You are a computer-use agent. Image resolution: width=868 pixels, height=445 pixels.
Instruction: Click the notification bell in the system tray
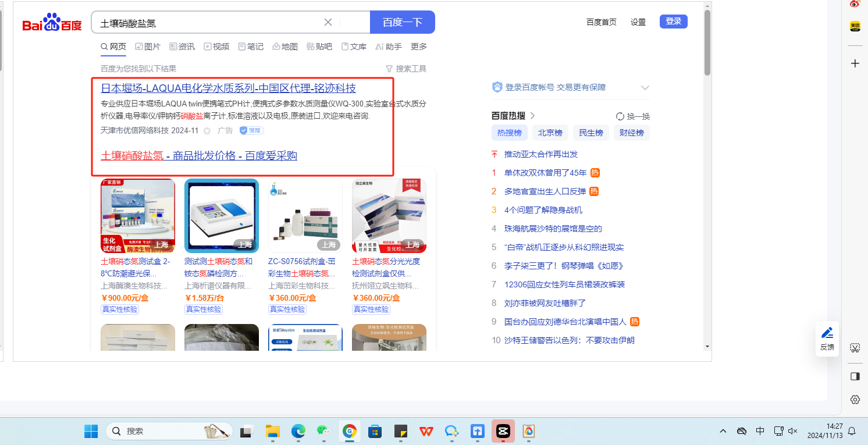[x=852, y=431]
